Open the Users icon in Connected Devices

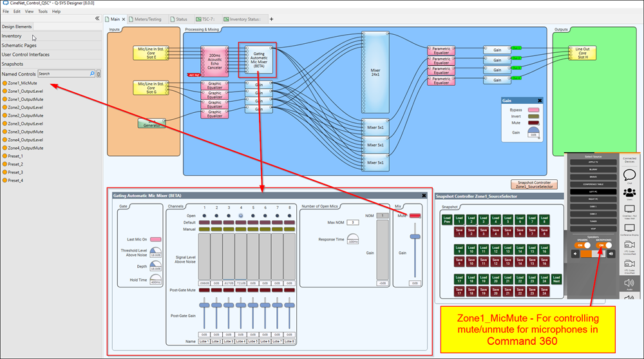pos(629,194)
